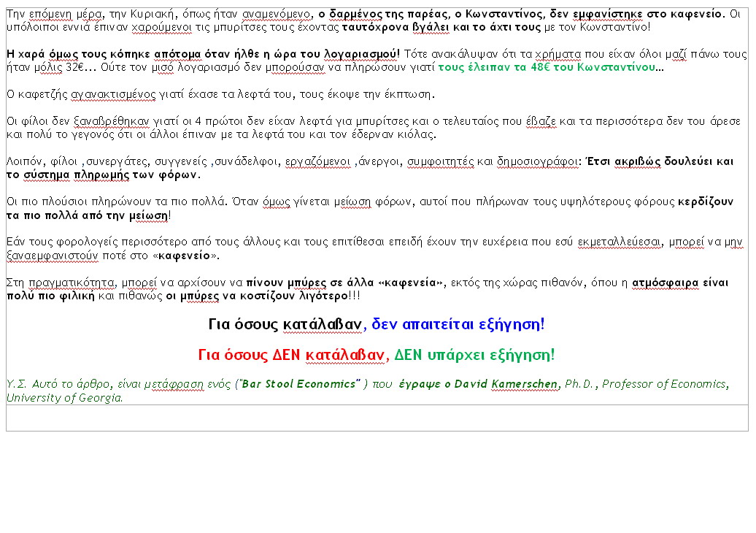This screenshot has height=533, width=756.
Task: Click the italic title 'Bar Stool Economics'
Action: coord(298,384)
